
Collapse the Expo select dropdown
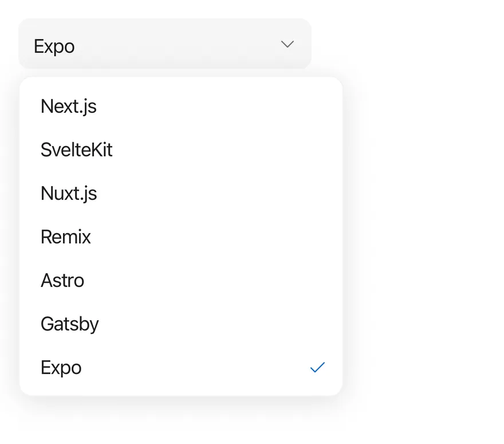165,44
